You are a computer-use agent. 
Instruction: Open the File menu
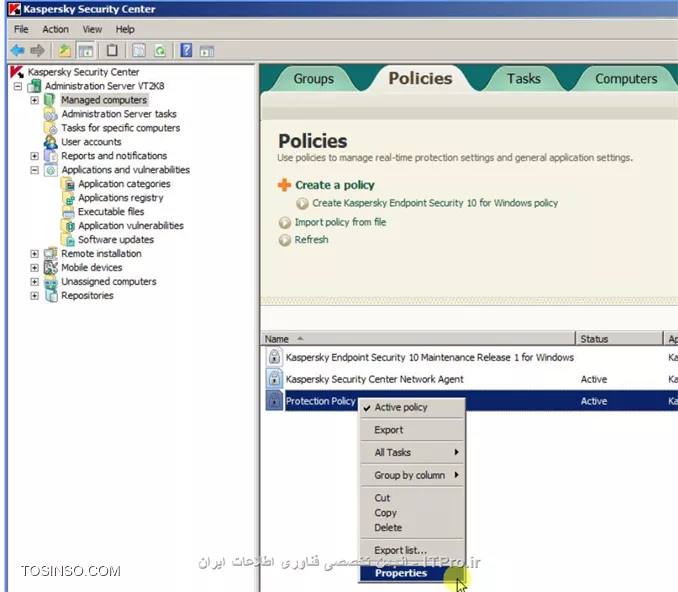(21, 29)
